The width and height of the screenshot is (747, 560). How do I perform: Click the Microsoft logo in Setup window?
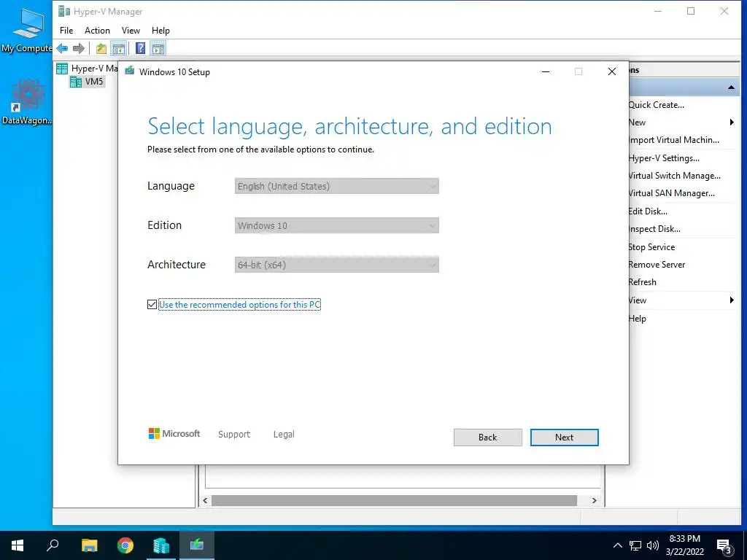click(x=174, y=434)
